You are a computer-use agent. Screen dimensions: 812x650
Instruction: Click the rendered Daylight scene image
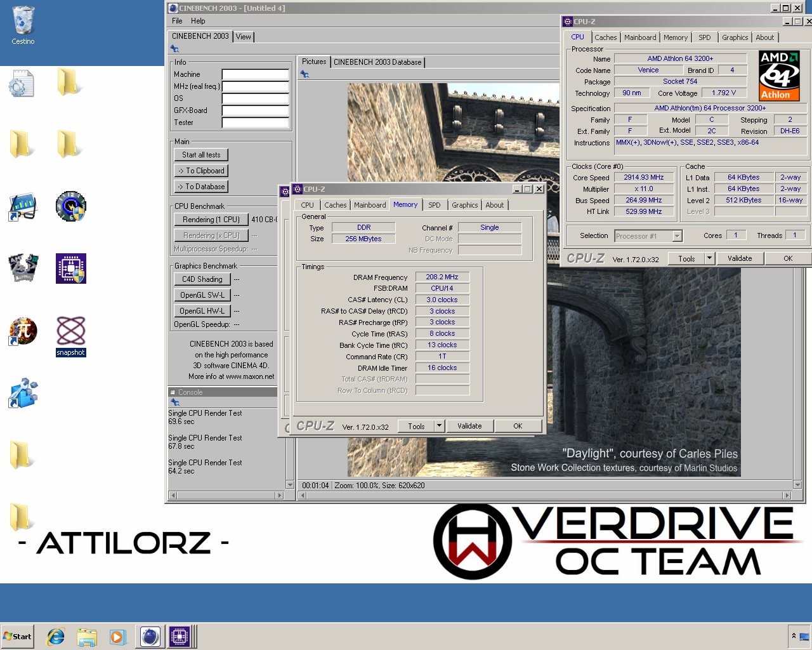[544, 280]
